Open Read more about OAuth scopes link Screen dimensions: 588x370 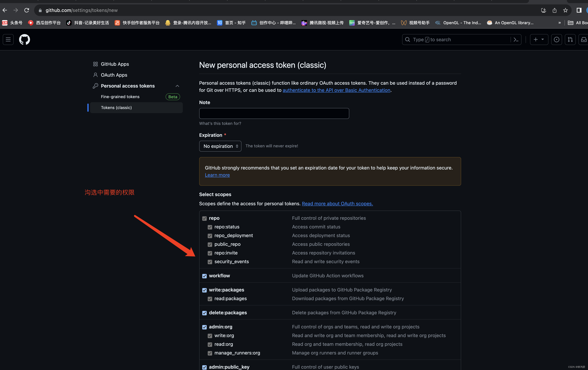(x=337, y=204)
